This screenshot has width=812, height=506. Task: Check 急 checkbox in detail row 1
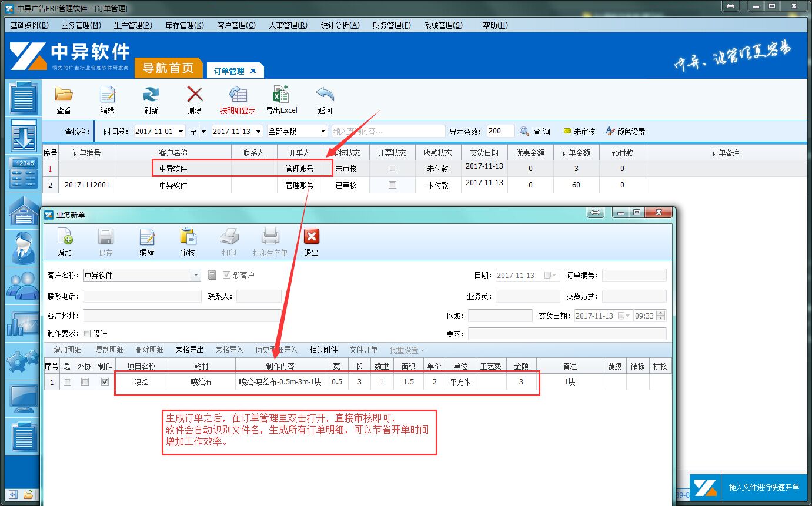coord(67,382)
